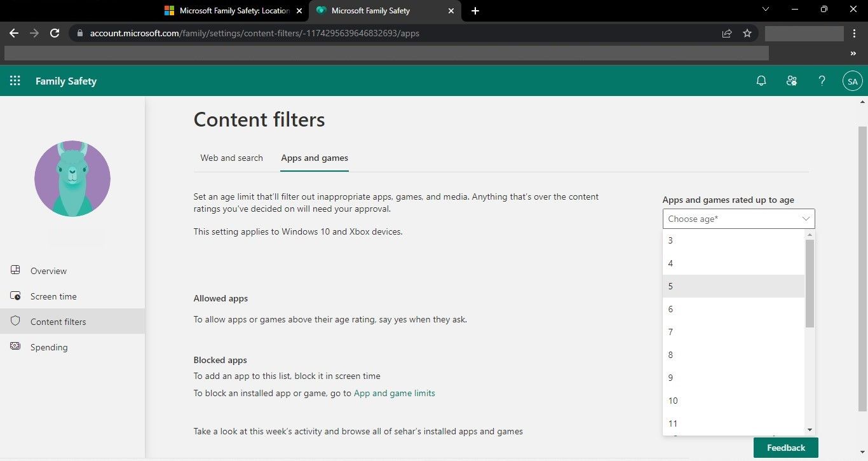
Task: Open a new browser tab
Action: click(x=475, y=11)
